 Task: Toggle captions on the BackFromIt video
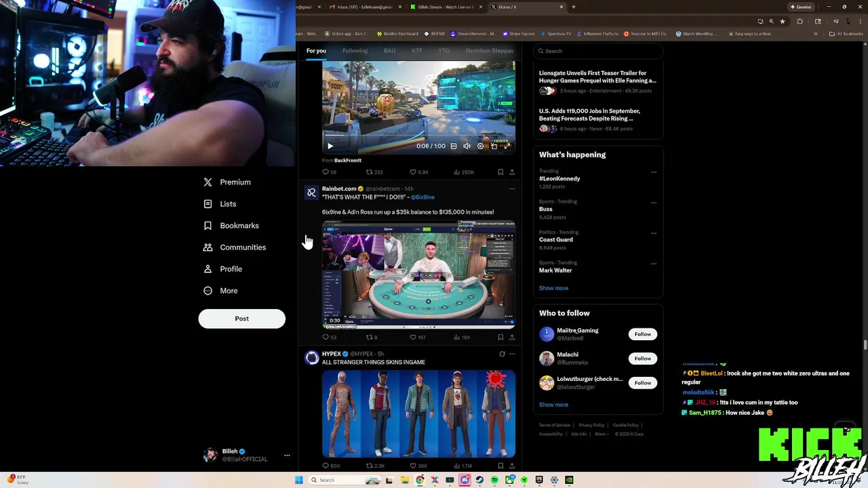pyautogui.click(x=454, y=146)
